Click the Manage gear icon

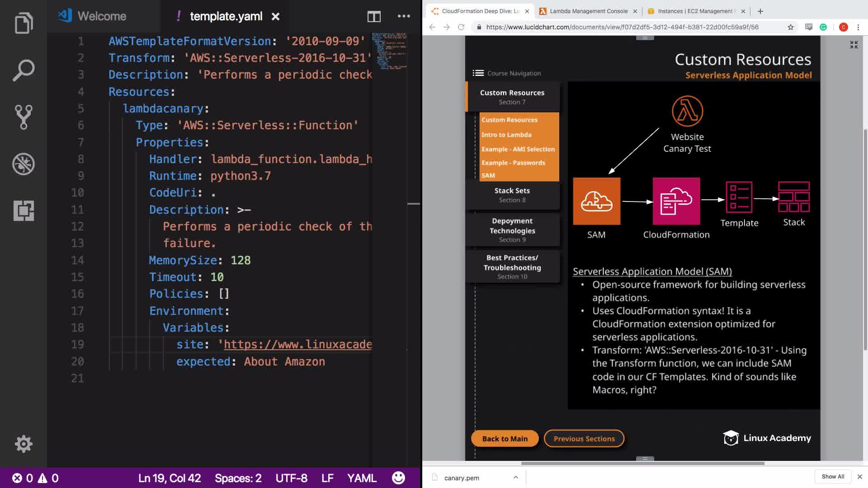tap(24, 444)
